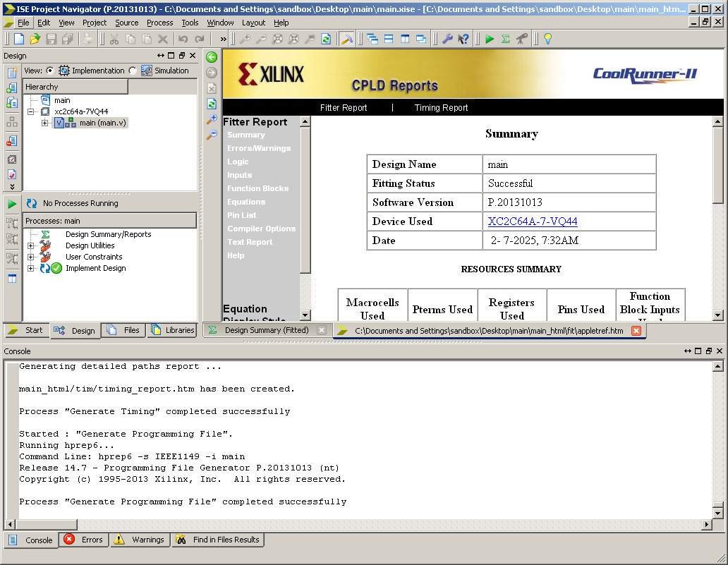
Task: Click the New file toolbar icon
Action: tap(19, 39)
